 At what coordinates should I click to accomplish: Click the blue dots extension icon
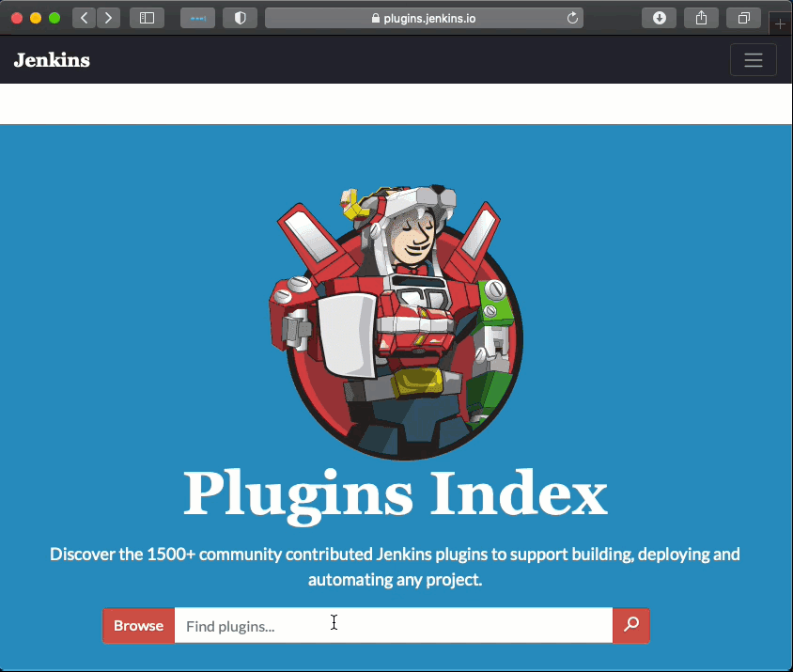point(197,18)
